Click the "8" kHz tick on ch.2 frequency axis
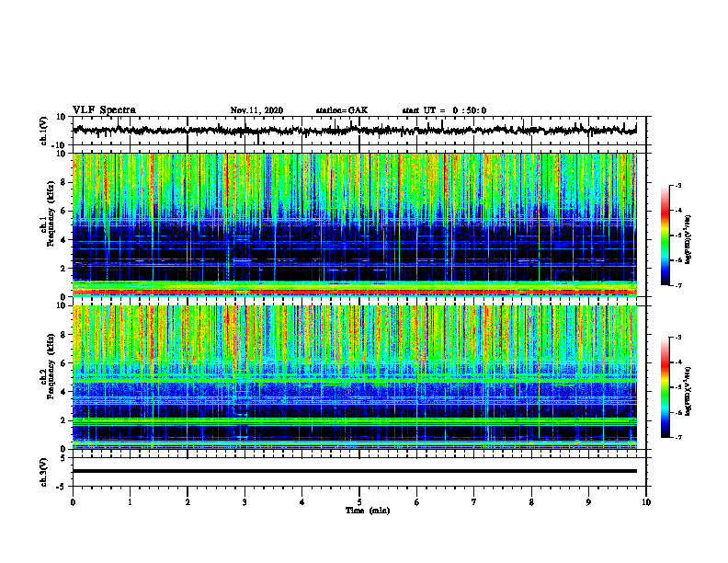This screenshot has width=728, height=563. pos(64,335)
